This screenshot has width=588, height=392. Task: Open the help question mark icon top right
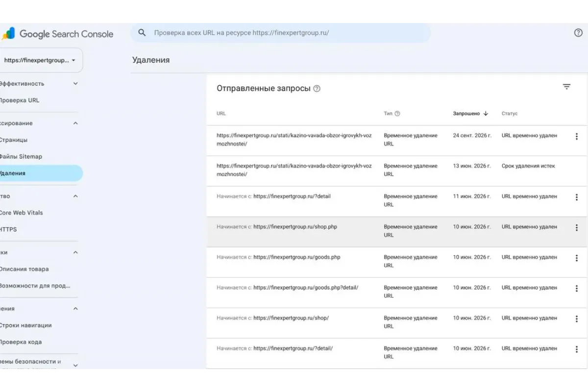578,33
